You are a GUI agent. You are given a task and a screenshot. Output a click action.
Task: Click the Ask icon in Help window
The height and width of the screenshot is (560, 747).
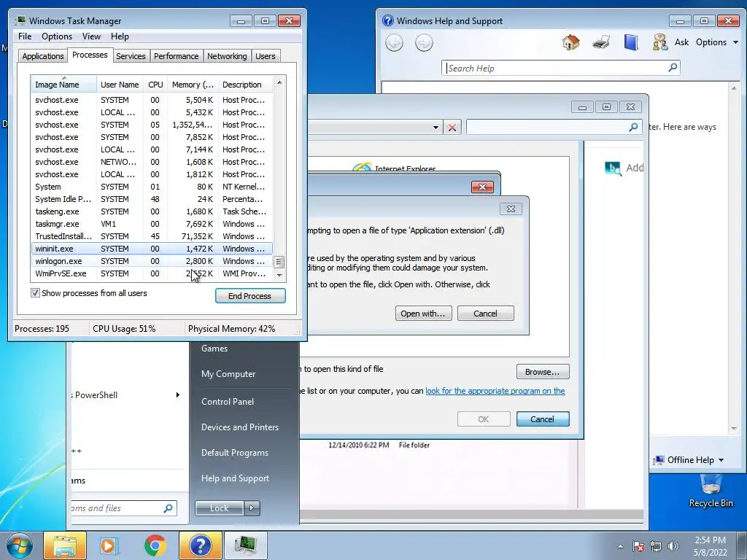click(659, 42)
